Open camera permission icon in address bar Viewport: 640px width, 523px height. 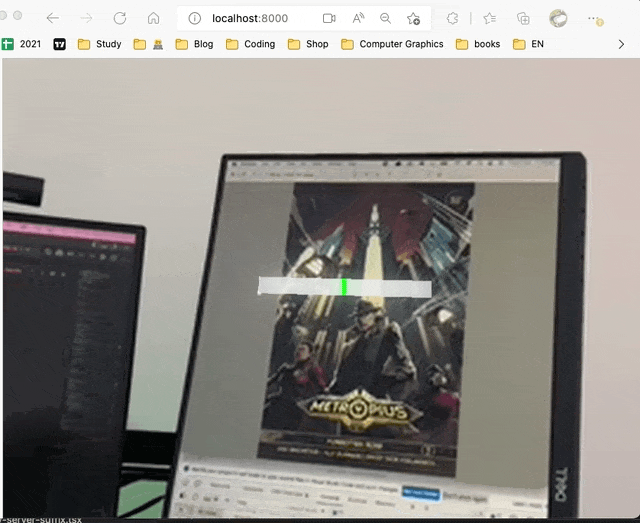[x=329, y=18]
